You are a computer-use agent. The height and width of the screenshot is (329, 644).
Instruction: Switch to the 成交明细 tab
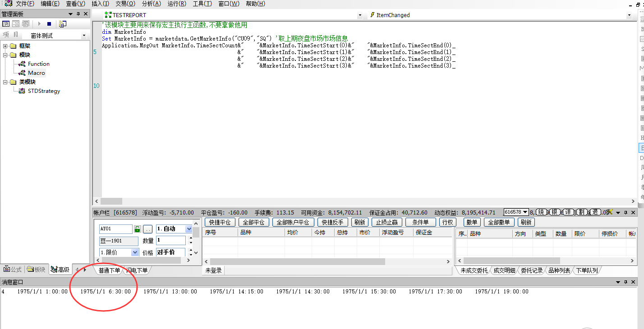coord(504,270)
